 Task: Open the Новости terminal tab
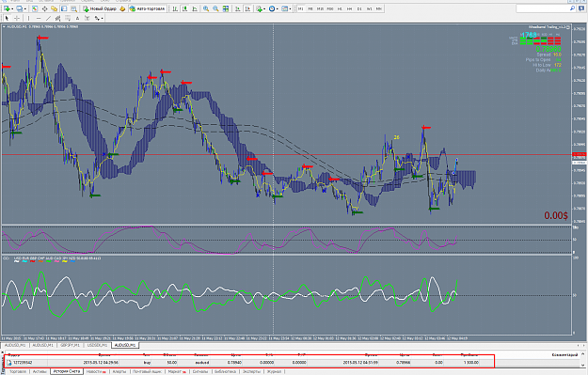[x=95, y=371]
